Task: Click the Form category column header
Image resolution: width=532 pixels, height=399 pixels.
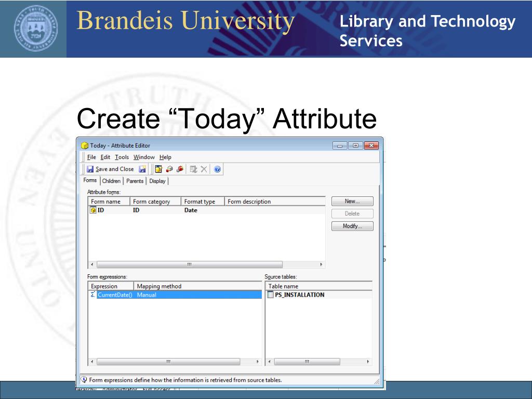Action: (x=155, y=202)
